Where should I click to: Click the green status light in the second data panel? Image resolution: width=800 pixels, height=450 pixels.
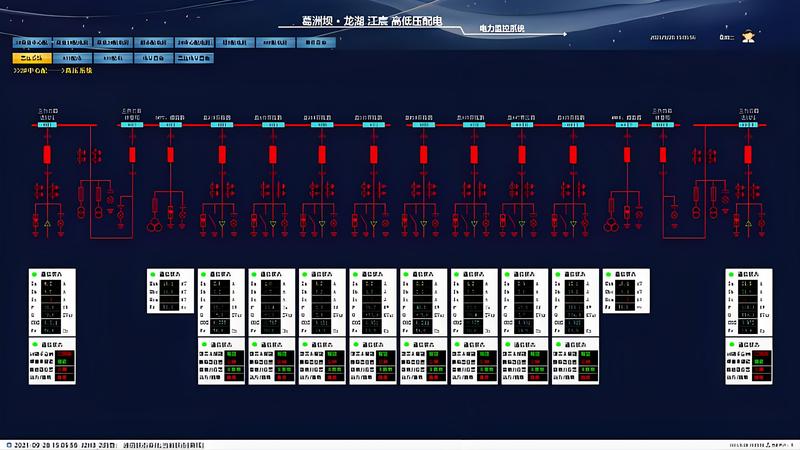[154, 274]
